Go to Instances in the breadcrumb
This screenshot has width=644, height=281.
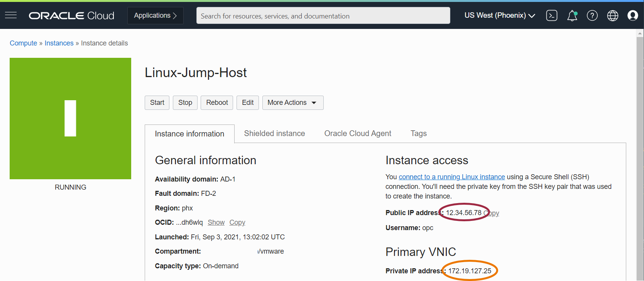pyautogui.click(x=59, y=43)
